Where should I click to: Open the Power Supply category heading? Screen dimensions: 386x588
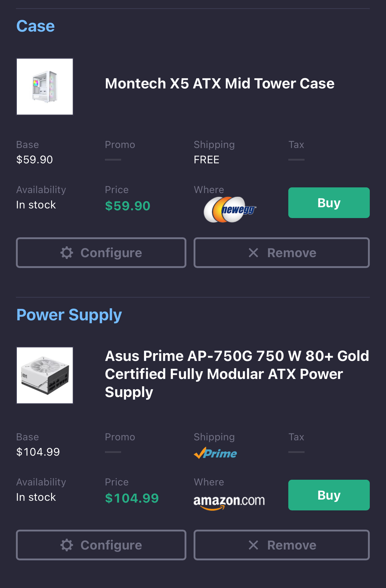69,315
